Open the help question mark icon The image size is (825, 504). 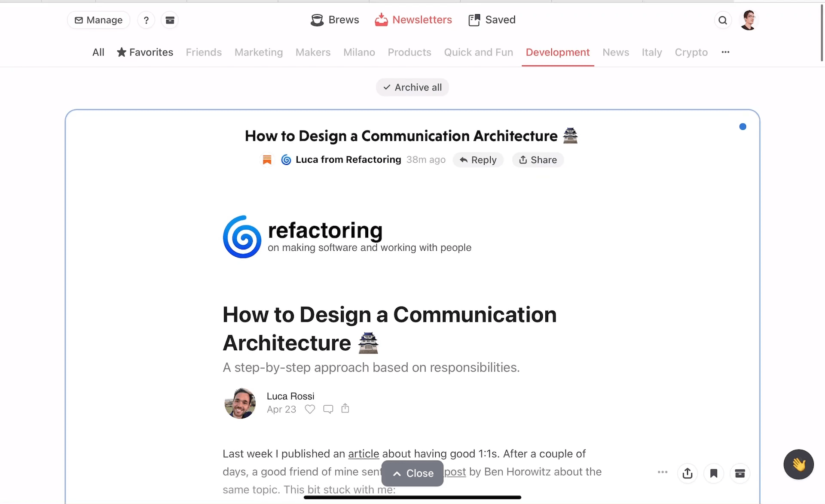(x=146, y=20)
